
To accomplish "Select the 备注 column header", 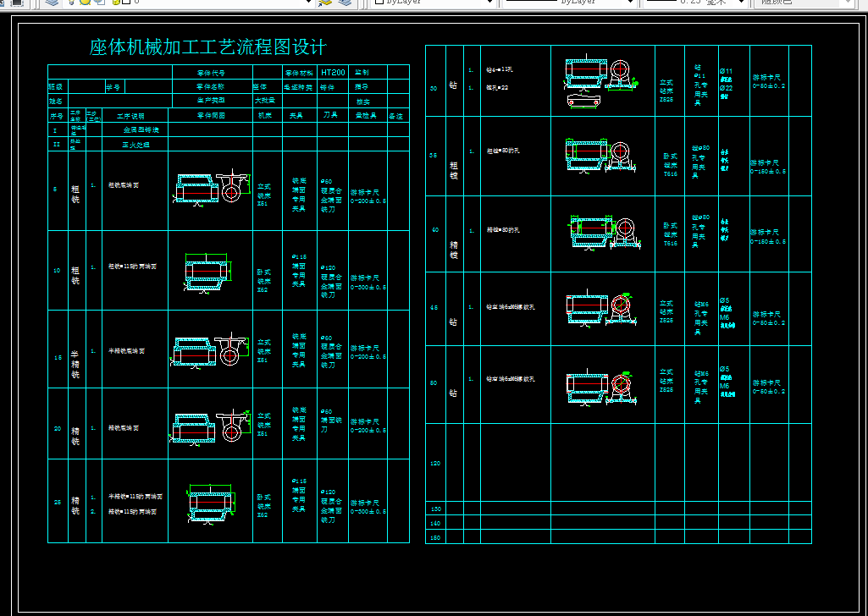I will pyautogui.click(x=395, y=116).
